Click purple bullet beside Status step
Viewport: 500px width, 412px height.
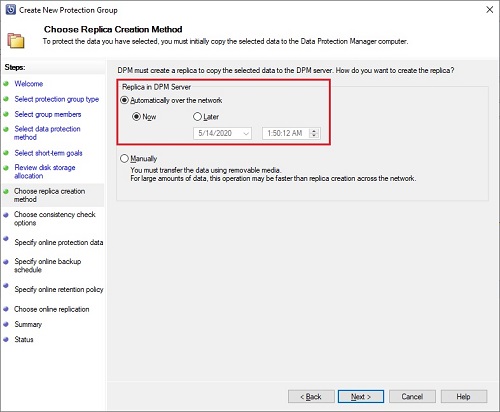6,339
